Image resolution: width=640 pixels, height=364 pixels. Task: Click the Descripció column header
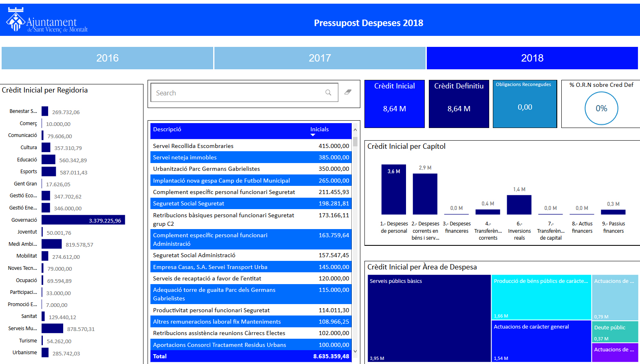click(167, 129)
